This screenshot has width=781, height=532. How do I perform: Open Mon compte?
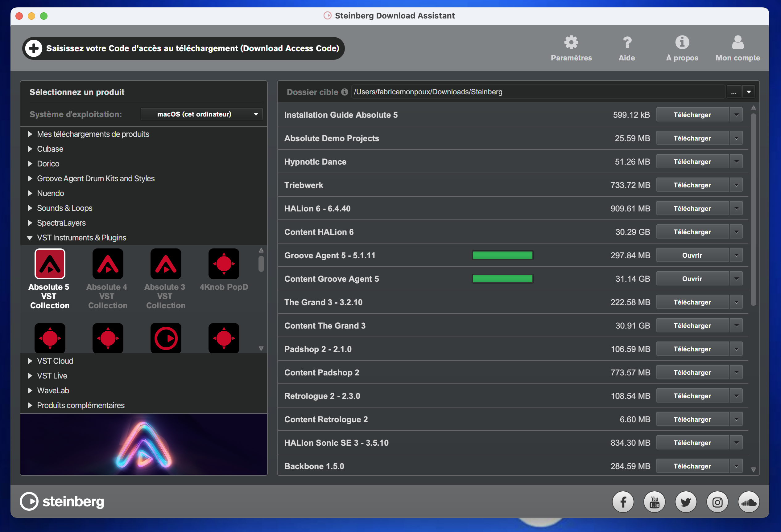[738, 48]
